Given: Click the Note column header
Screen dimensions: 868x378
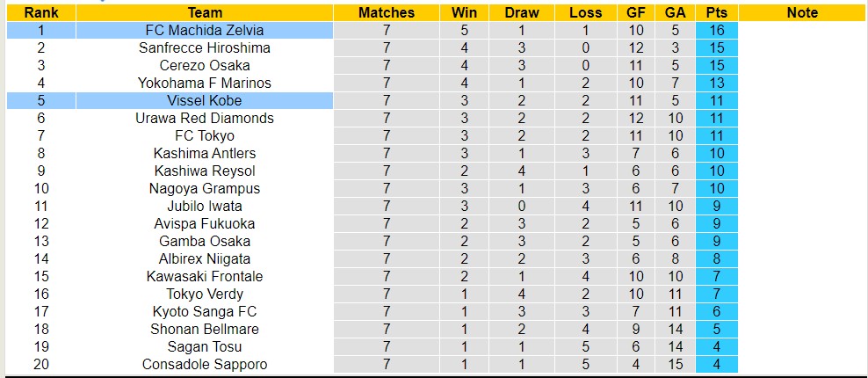Looking at the screenshot, I should 802,12.
